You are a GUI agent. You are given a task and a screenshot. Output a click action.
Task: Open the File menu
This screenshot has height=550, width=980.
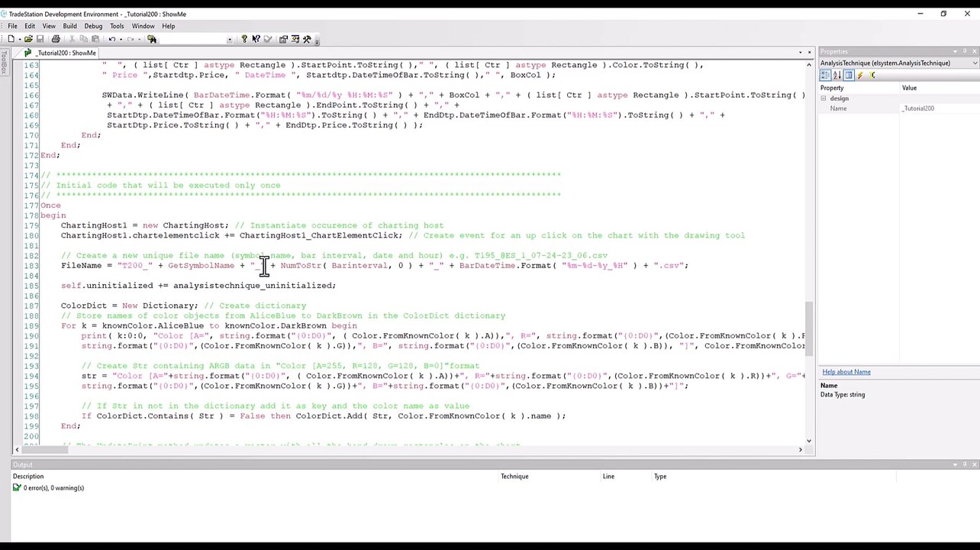(x=13, y=26)
